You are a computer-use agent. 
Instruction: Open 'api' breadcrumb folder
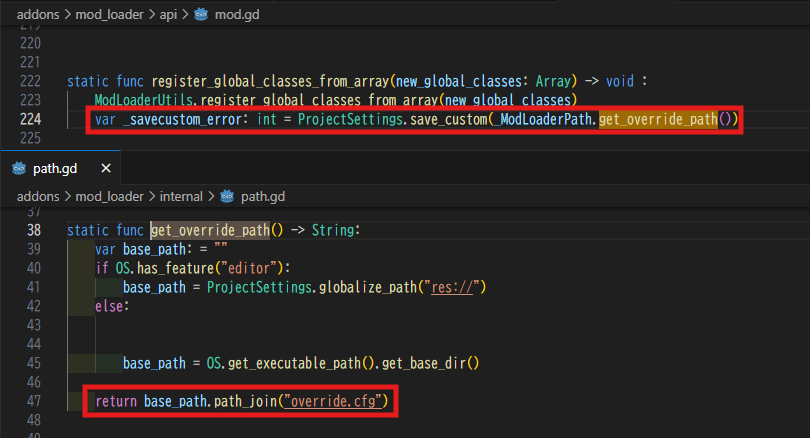pyautogui.click(x=168, y=15)
